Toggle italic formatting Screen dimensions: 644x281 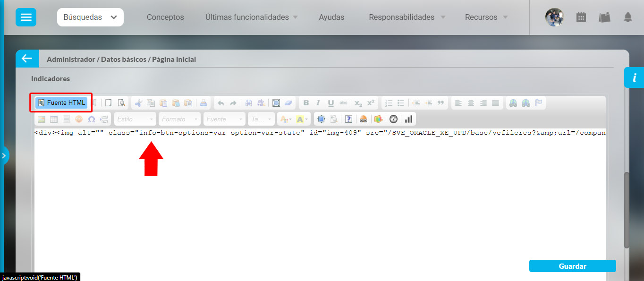pyautogui.click(x=318, y=103)
